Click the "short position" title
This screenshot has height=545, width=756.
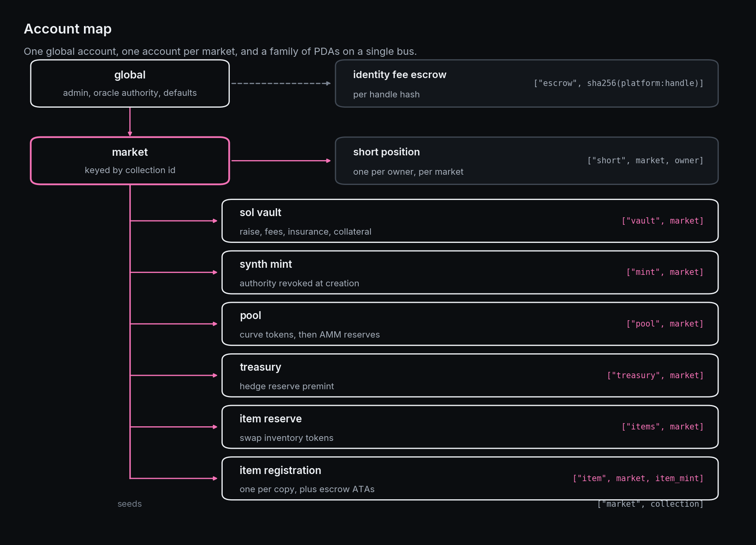pyautogui.click(x=386, y=152)
